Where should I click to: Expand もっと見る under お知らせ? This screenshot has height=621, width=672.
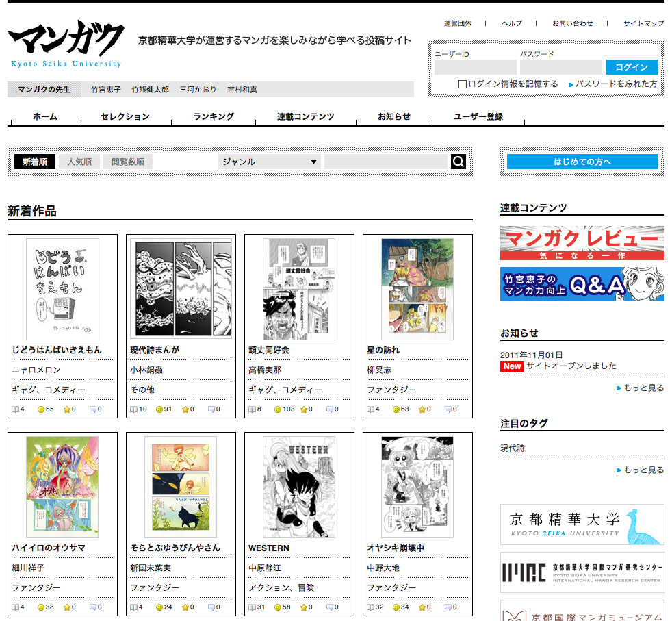pyautogui.click(x=643, y=388)
